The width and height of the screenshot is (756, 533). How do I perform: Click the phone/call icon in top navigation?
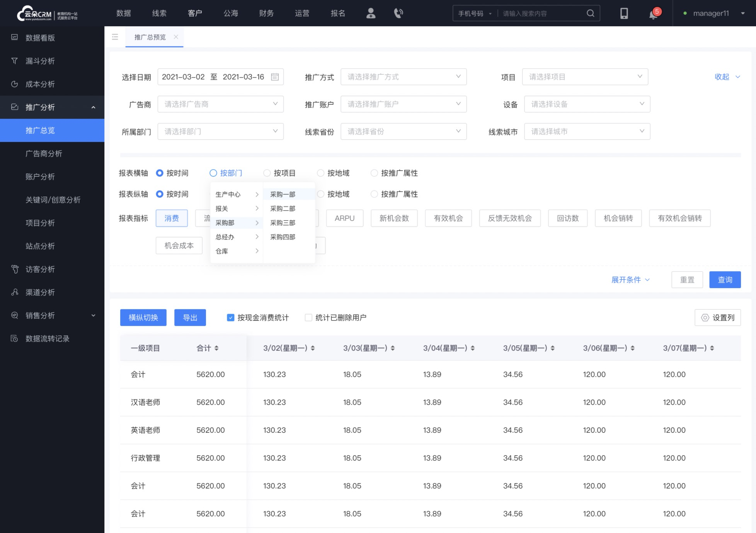click(398, 13)
